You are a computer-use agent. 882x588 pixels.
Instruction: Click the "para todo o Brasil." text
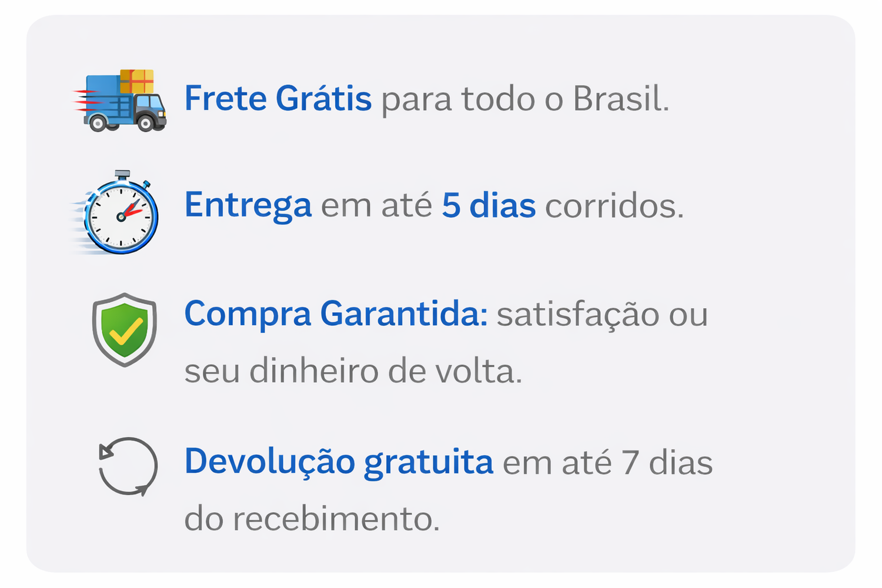(x=525, y=99)
